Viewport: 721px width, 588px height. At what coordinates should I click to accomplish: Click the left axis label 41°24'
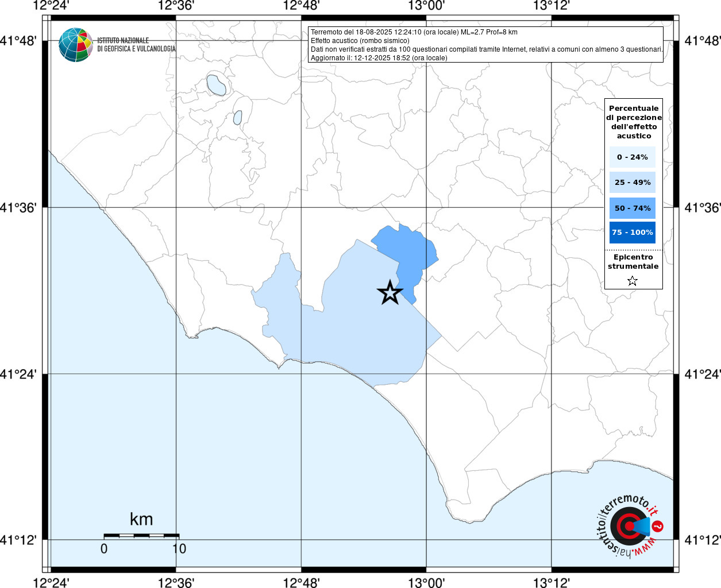[18, 374]
